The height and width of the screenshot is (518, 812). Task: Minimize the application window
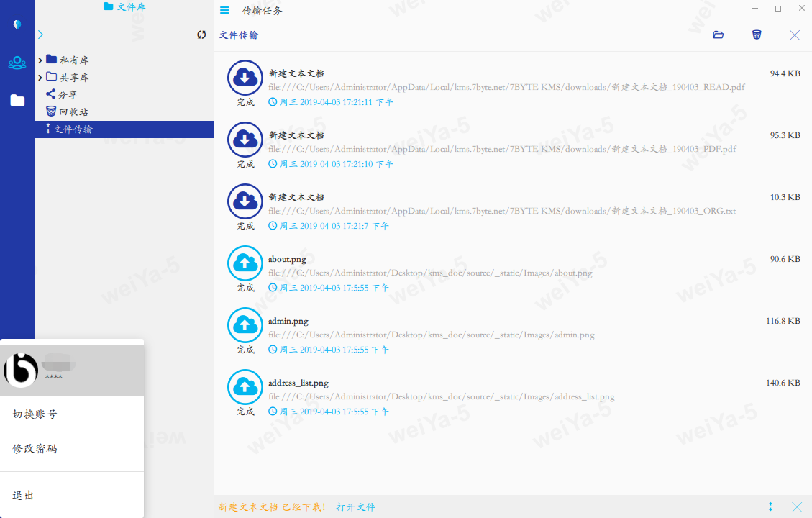[x=755, y=9]
